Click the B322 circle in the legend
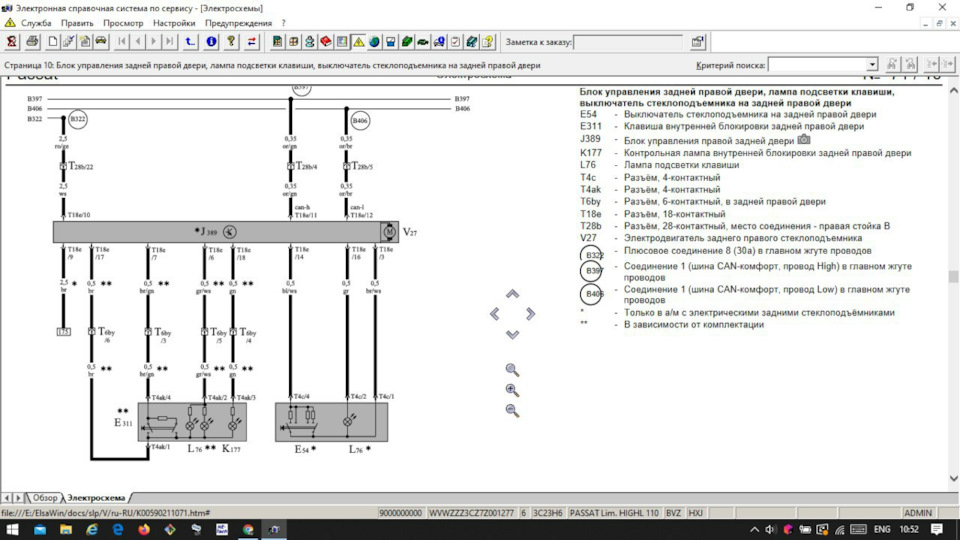 coord(591,254)
